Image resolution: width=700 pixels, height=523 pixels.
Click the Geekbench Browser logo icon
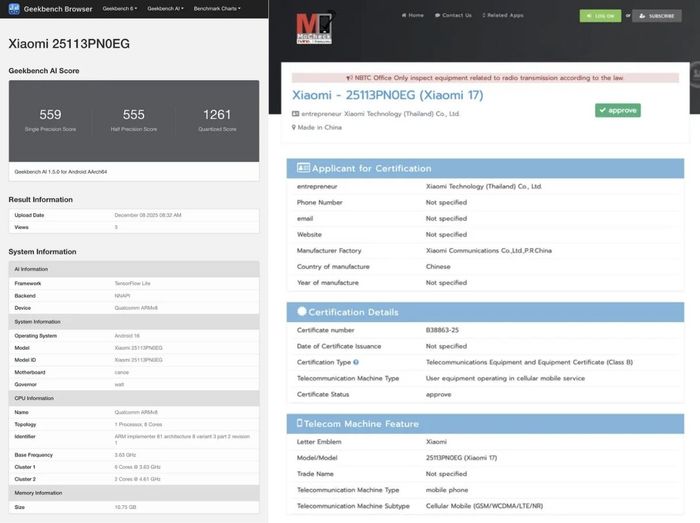tap(14, 8)
